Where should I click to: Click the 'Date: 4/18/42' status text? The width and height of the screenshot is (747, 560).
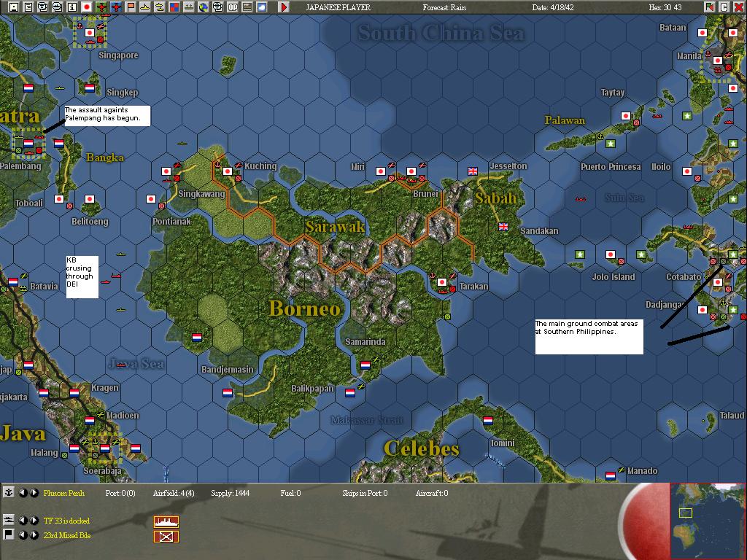click(553, 7)
